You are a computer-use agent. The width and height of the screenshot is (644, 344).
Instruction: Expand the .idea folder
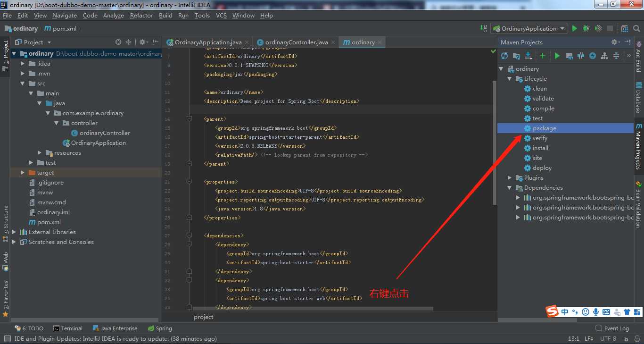pos(23,64)
